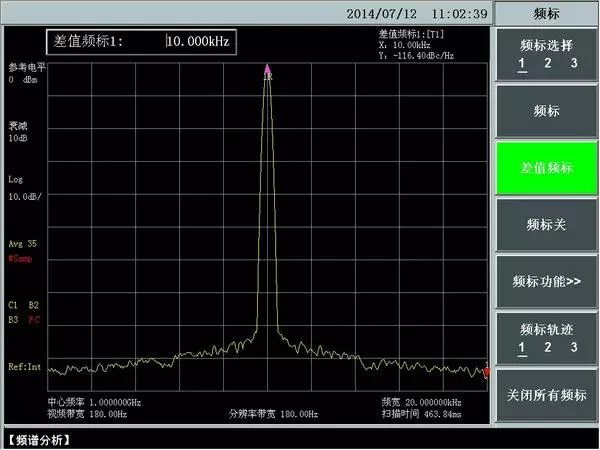Click 关闭所有频标 to clear markers
Image resolution: width=600 pixels, height=450 pixels.
click(546, 395)
